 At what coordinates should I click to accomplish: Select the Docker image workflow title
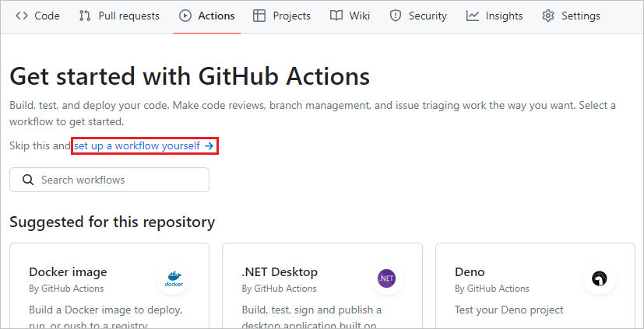pyautogui.click(x=68, y=271)
